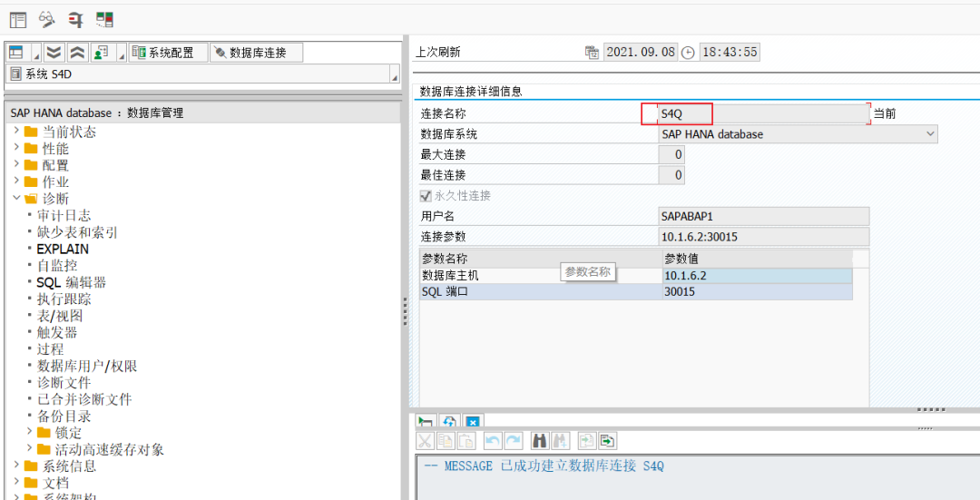Click the execute icon with green arrow

click(x=426, y=422)
